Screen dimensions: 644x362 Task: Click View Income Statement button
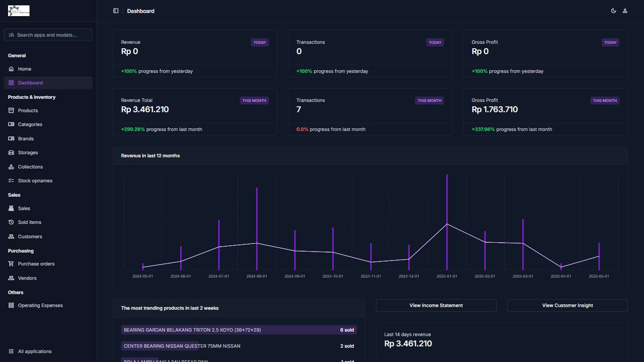tap(436, 305)
